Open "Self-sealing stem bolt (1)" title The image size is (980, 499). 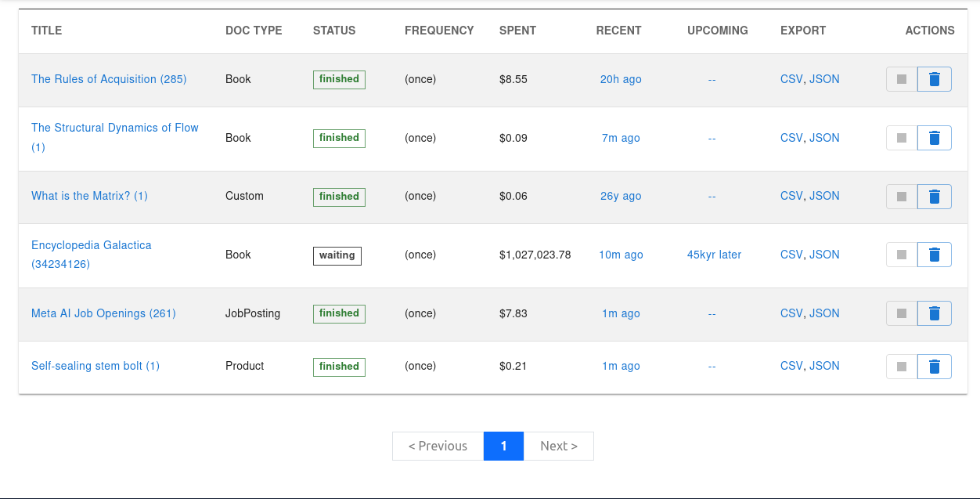click(x=95, y=366)
